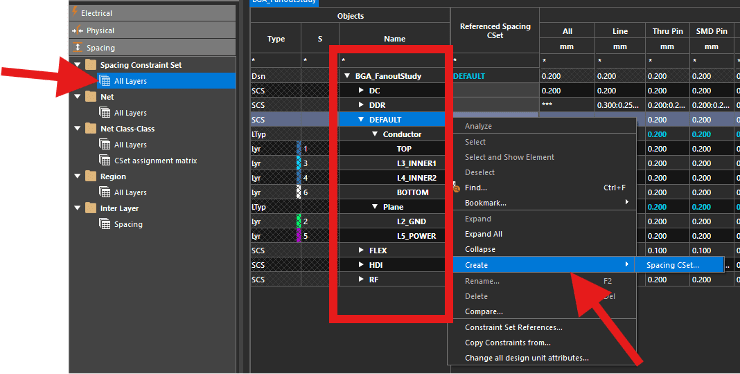Click the Spacing domain icon
This screenshot has height=374, width=740.
point(78,47)
